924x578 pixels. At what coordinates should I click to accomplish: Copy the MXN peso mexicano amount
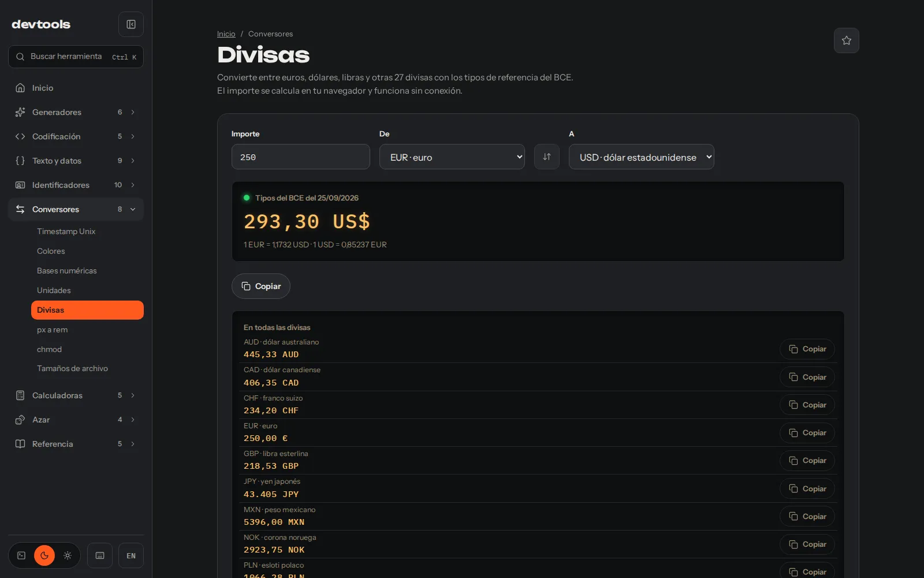pos(807,517)
